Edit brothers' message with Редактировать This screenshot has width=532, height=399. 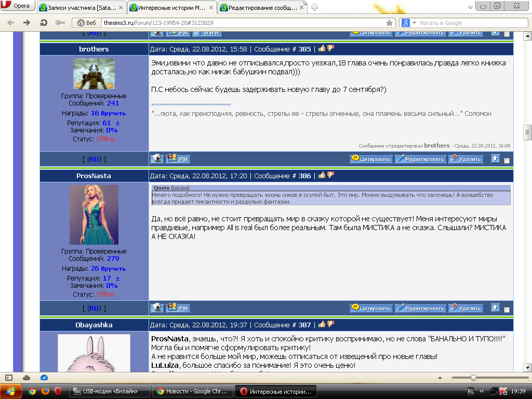pos(420,159)
